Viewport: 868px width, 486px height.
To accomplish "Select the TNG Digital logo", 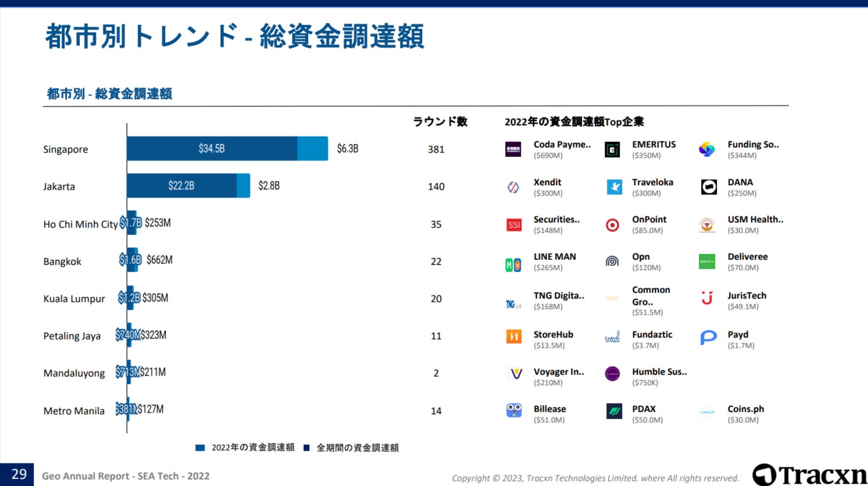I will 513,304.
